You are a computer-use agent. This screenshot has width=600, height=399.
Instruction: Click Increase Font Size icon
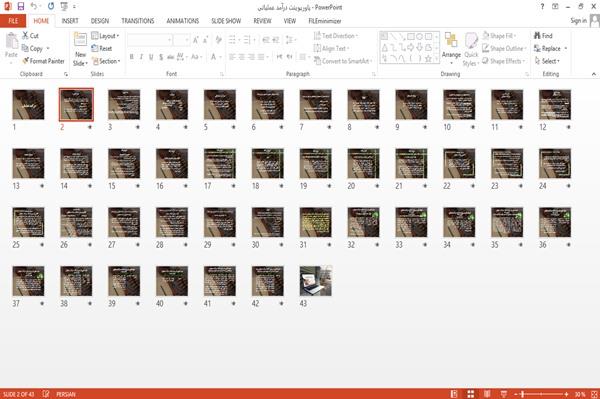pyautogui.click(x=196, y=40)
